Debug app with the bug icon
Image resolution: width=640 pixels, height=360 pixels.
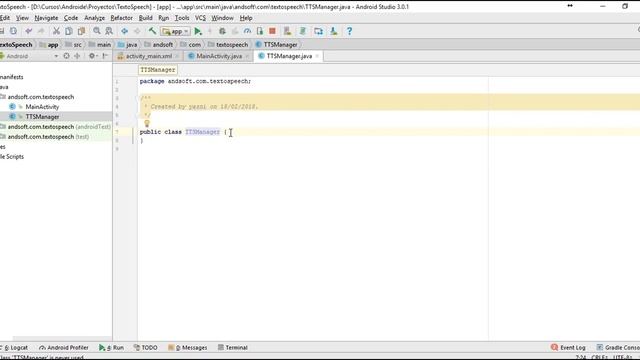coord(222,31)
